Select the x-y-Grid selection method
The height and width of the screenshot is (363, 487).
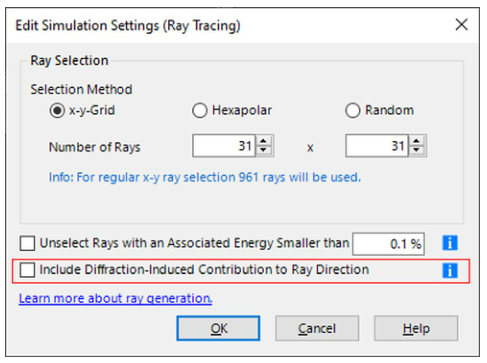click(57, 110)
